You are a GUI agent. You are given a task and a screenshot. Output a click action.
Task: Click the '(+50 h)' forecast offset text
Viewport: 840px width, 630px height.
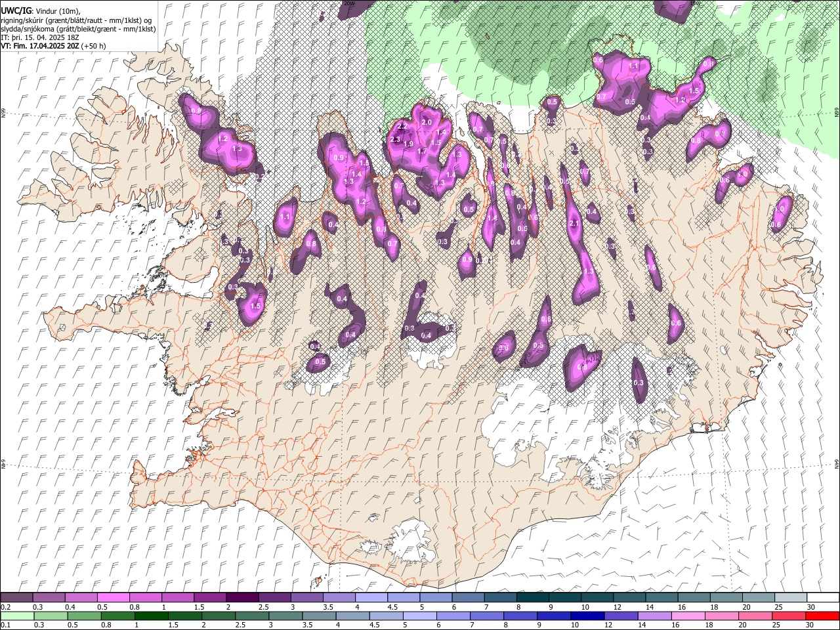(94, 46)
